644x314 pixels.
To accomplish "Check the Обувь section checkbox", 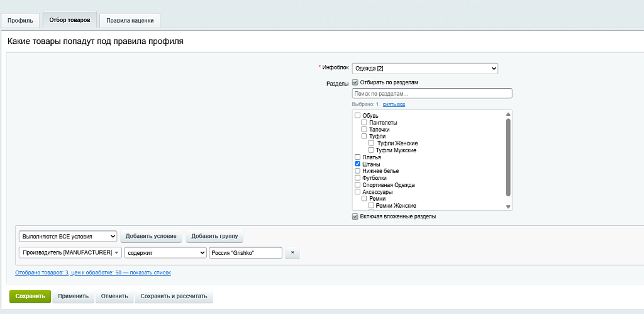I will point(357,116).
